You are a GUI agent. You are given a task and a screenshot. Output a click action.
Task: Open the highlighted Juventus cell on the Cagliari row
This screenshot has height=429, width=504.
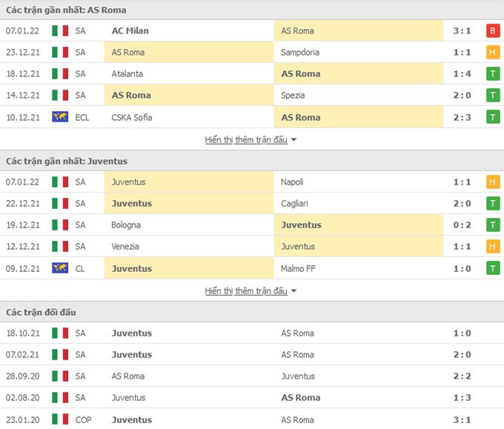coord(189,204)
